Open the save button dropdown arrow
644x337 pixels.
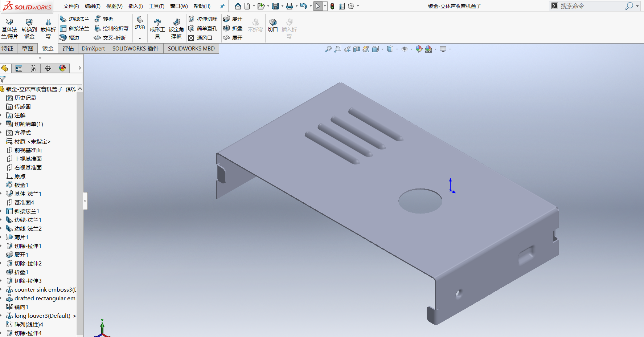click(282, 6)
